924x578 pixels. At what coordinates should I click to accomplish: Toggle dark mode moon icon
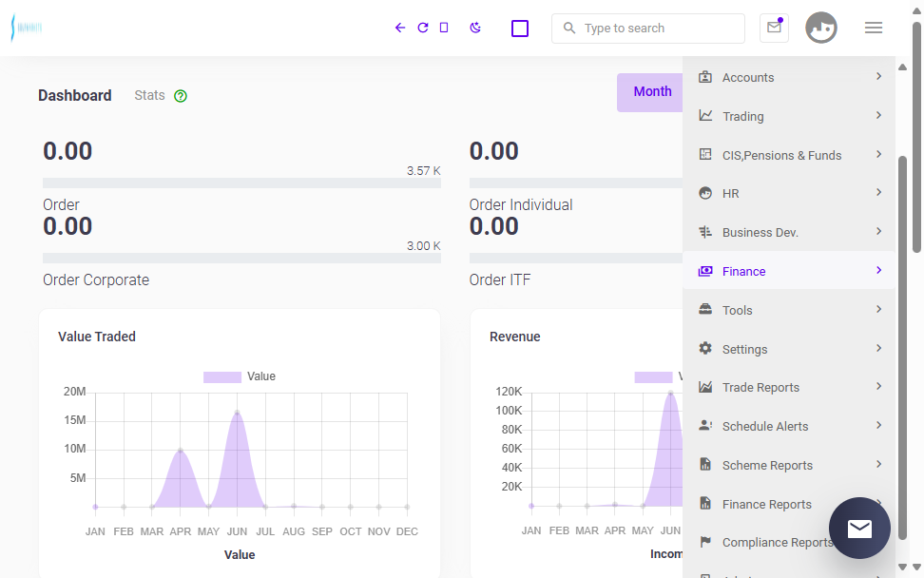pos(475,28)
